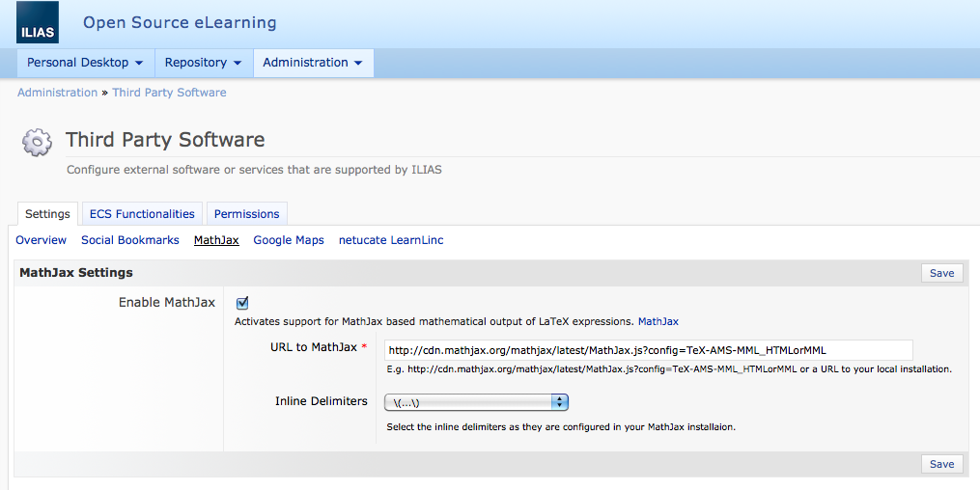Open the Overview sub-tab
Viewport: 980px width, 490px height.
click(x=42, y=240)
